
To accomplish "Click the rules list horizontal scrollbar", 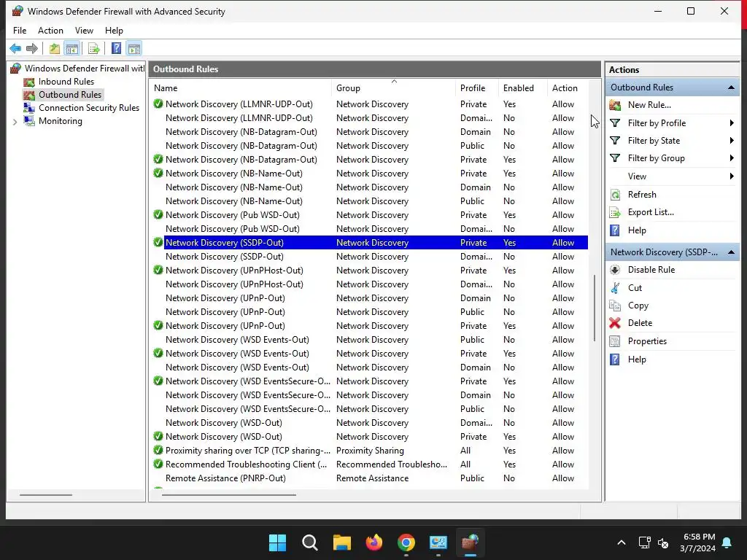I will (228, 495).
